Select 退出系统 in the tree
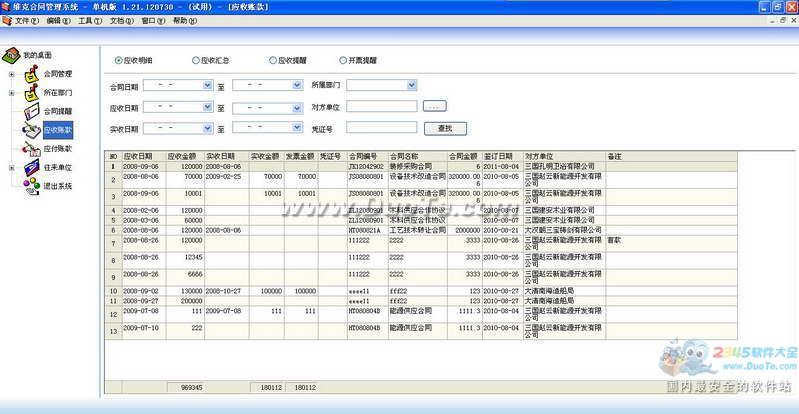This screenshot has width=799, height=414. point(58,186)
